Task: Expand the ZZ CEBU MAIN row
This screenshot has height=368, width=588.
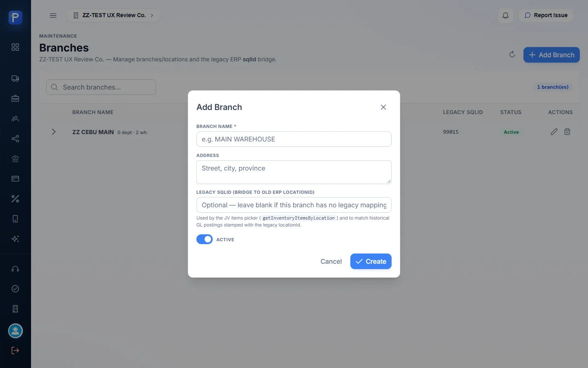Action: click(53, 132)
